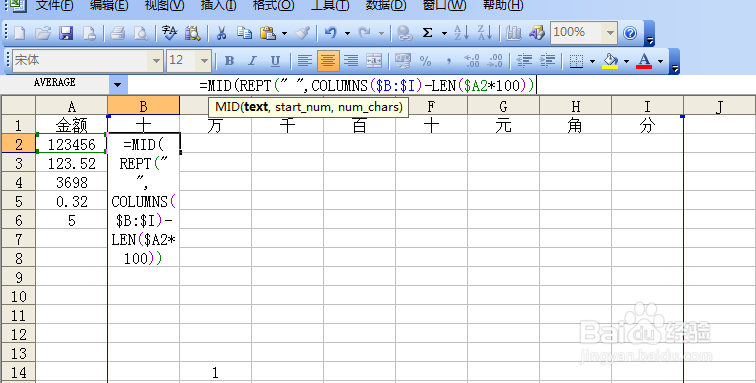Select row header 5
The width and height of the screenshot is (756, 383).
(18, 201)
